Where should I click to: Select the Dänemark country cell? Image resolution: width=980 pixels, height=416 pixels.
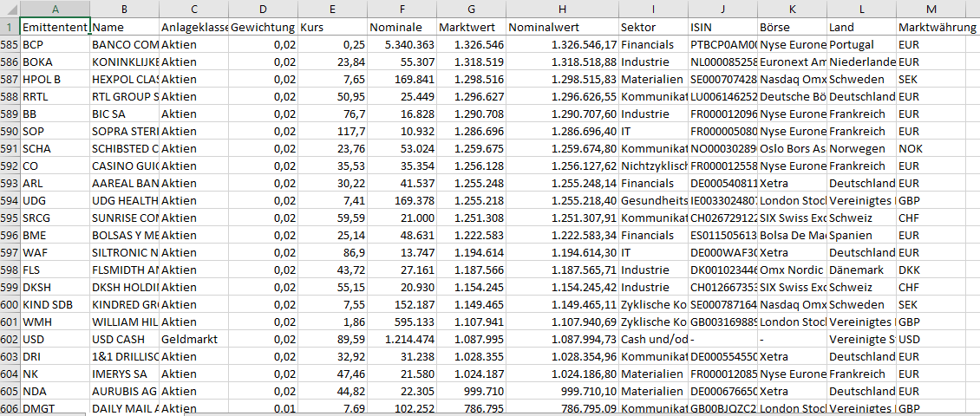[x=861, y=270]
